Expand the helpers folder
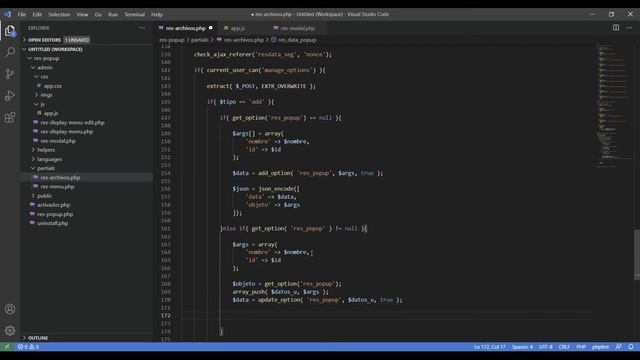 click(x=46, y=150)
